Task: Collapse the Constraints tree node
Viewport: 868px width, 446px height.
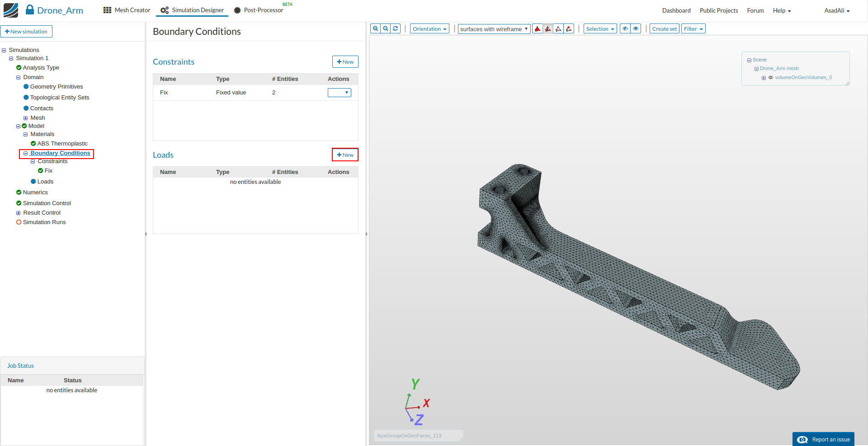Action: 33,162
